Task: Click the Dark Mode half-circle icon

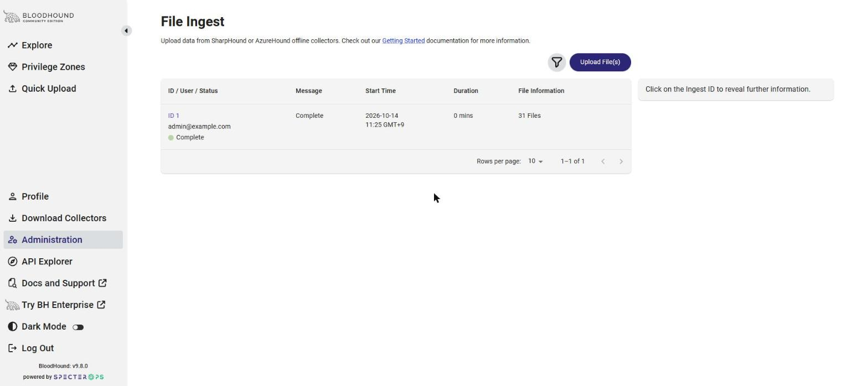Action: point(12,326)
